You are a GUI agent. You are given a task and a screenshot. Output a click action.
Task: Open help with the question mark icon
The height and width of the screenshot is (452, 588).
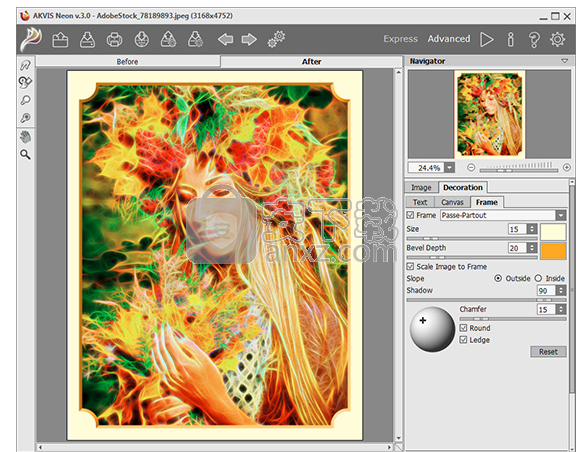534,39
